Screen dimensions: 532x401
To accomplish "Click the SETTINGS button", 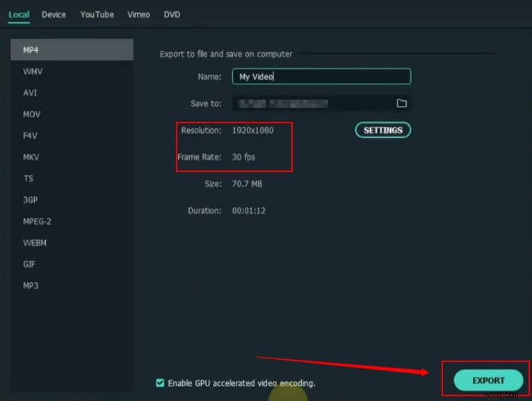I will pos(383,130).
